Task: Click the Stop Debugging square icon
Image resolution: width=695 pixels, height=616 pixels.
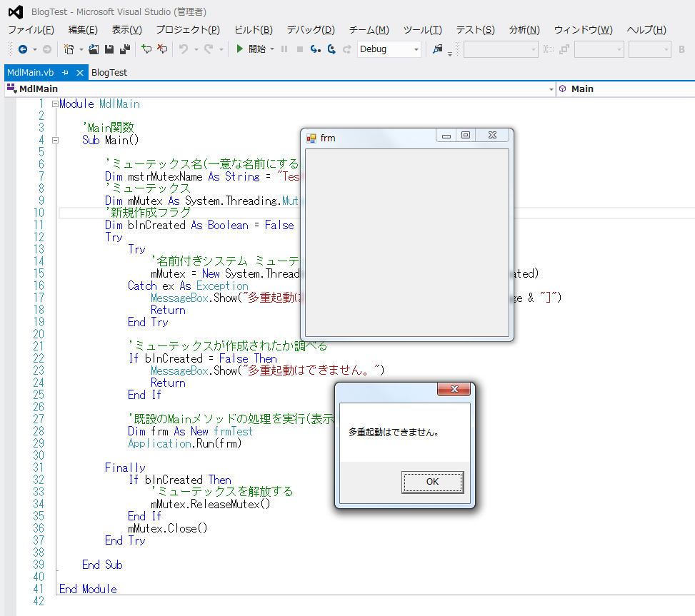Action: pos(299,49)
